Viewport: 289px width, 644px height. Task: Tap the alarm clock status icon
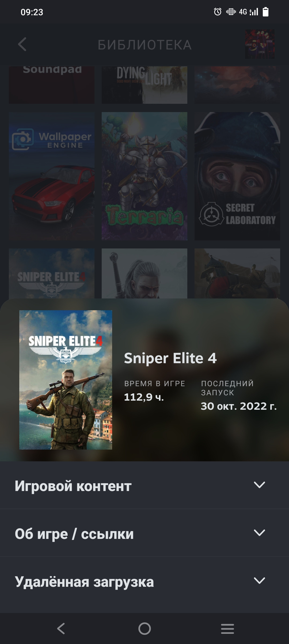[218, 12]
